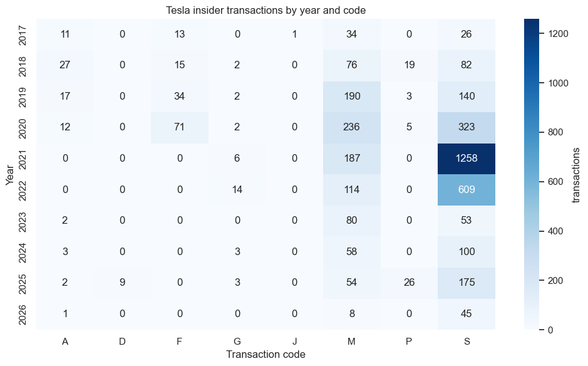Viewport: 588px width, 366px height.
Task: Click the "Year" y-axis label
Action: (x=10, y=174)
